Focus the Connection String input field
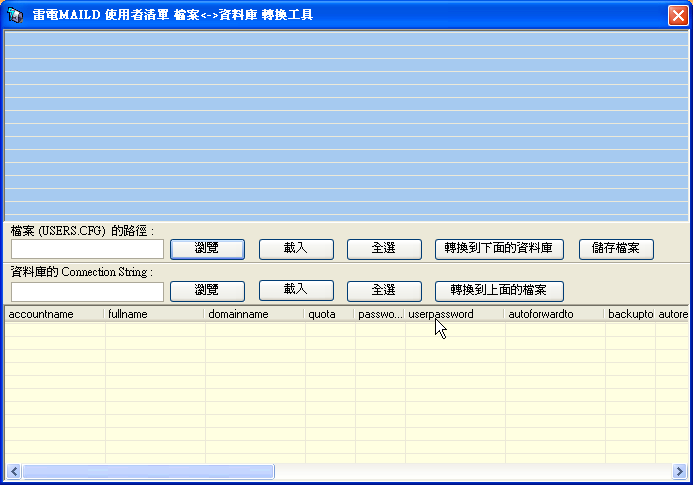Screen dimensions: 693x485 tap(87, 291)
